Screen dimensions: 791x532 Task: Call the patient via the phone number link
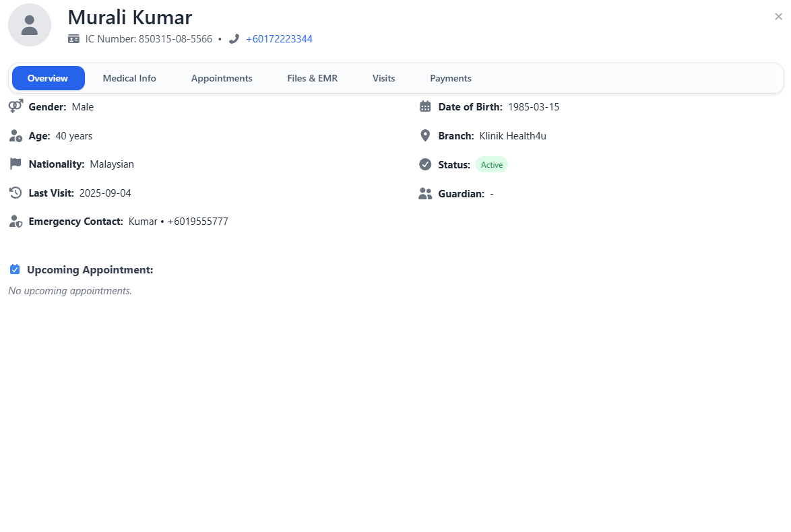click(x=279, y=38)
